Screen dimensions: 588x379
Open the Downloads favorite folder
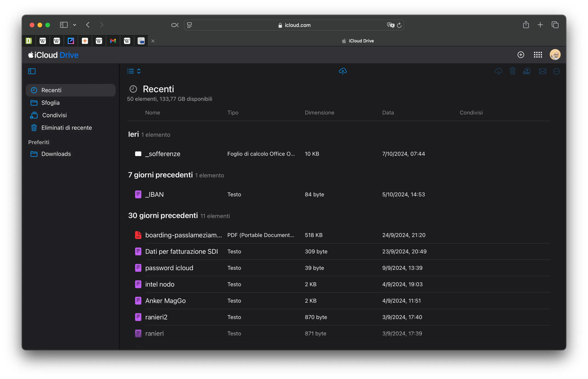[71, 154]
